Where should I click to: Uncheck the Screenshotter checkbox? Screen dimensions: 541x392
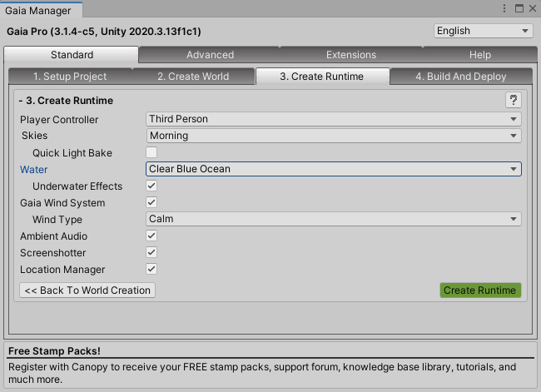point(151,252)
